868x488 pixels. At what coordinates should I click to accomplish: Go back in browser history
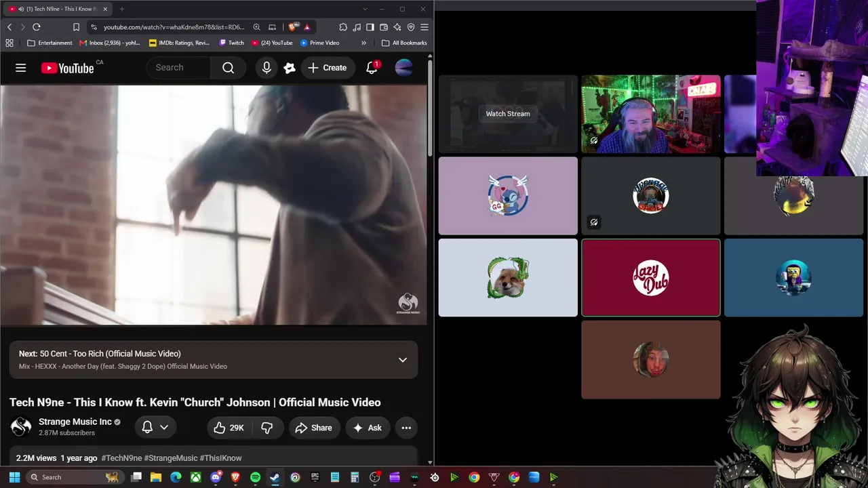(x=9, y=27)
